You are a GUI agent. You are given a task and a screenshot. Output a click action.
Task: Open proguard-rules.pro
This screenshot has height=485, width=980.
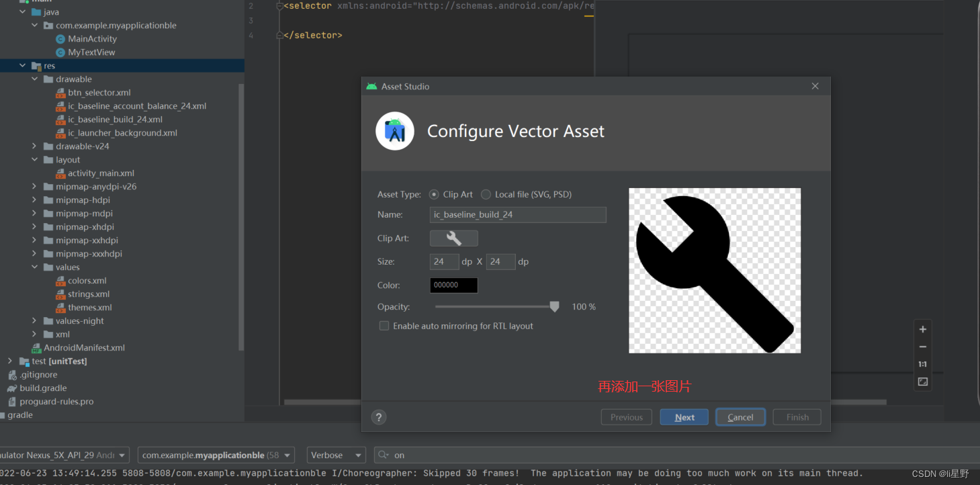click(56, 402)
